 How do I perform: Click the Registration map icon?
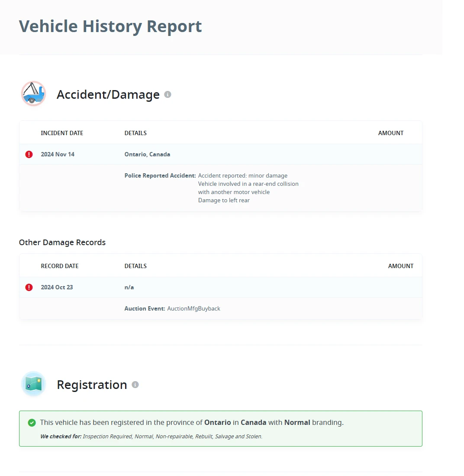[x=33, y=384]
